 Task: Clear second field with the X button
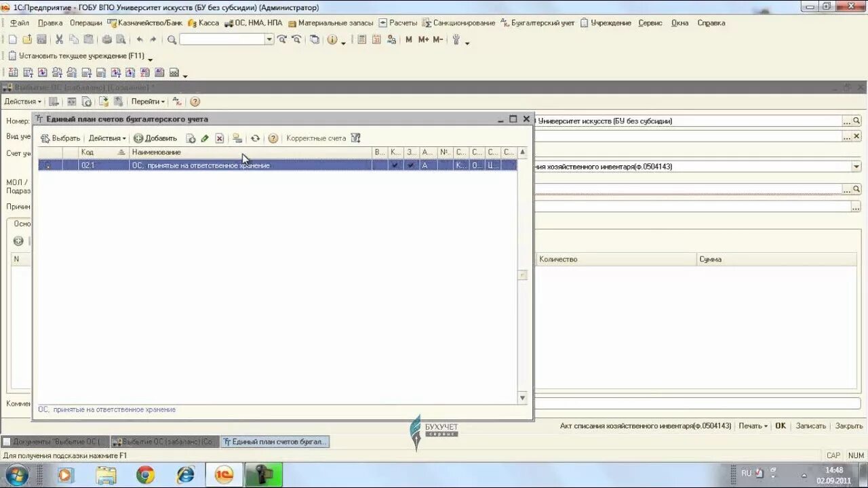[x=856, y=136]
